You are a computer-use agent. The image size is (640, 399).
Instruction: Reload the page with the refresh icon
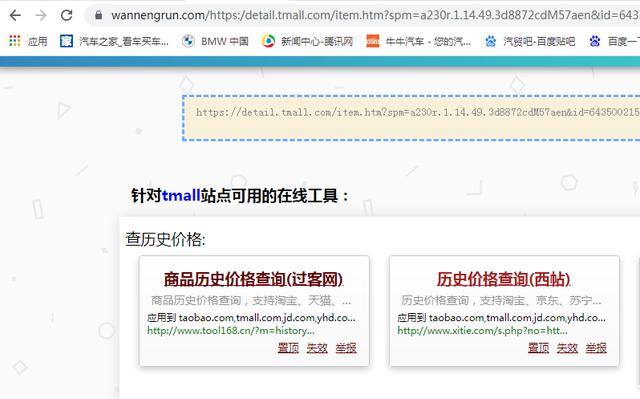point(67,16)
